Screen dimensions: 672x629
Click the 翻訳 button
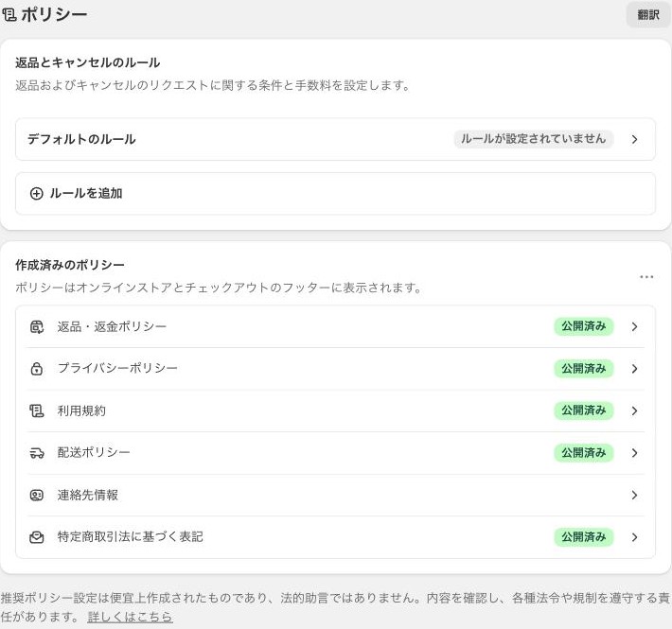(x=648, y=14)
